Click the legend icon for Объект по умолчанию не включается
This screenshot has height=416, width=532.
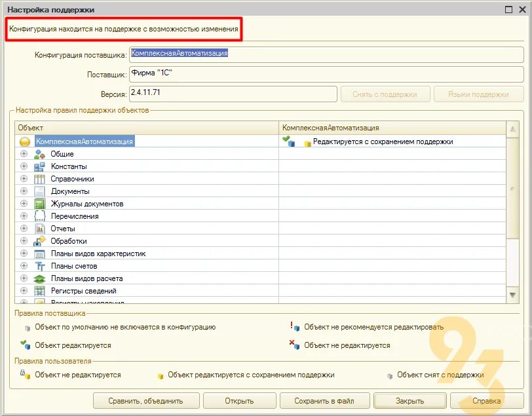[x=28, y=328]
